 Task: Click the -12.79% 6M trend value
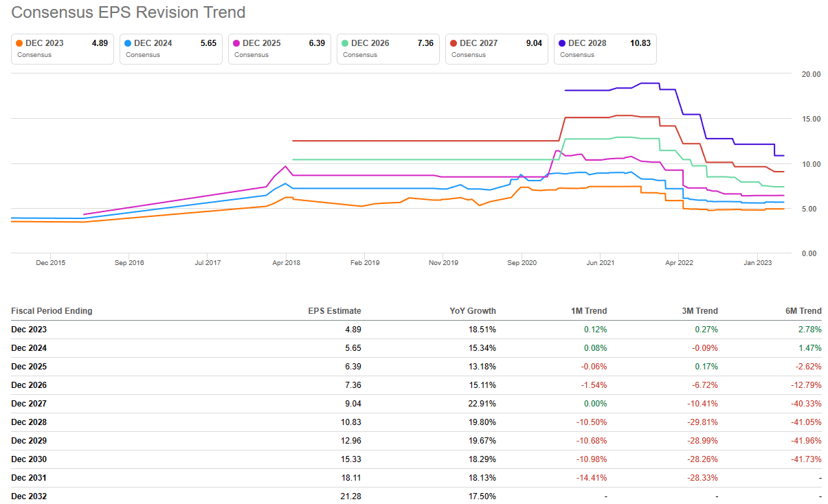coord(806,385)
